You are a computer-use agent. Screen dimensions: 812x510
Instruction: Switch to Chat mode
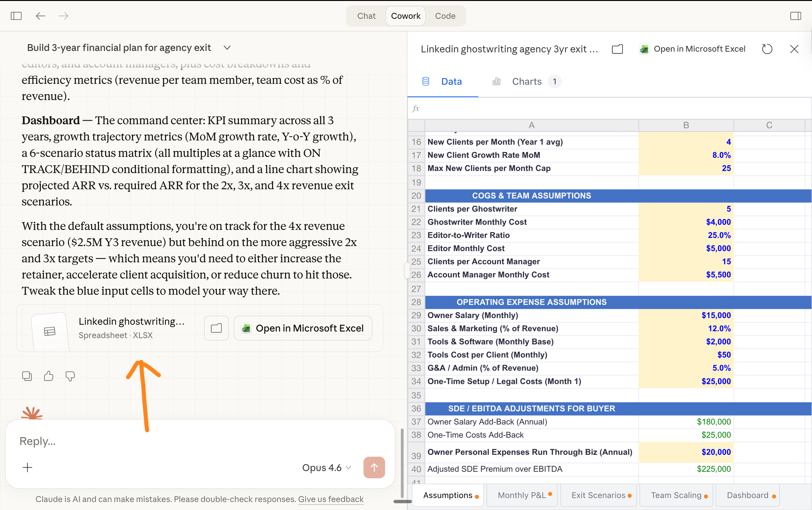366,16
